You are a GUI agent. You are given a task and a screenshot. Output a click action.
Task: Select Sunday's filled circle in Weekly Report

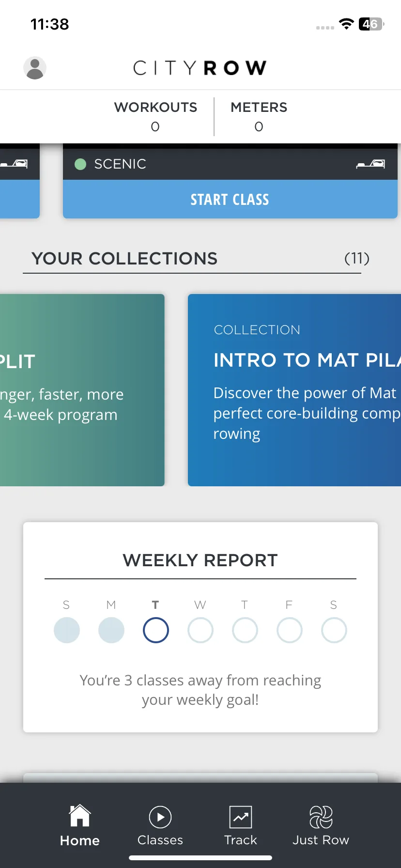(x=67, y=630)
